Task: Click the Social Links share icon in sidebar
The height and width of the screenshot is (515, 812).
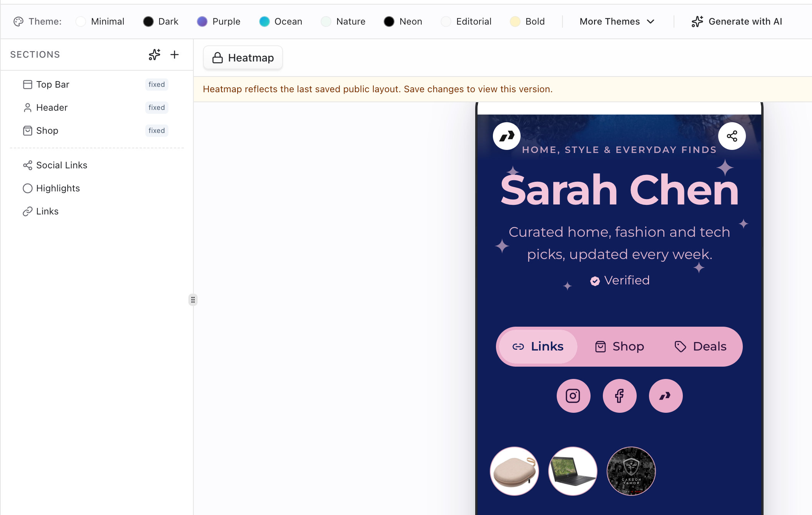Action: click(27, 165)
